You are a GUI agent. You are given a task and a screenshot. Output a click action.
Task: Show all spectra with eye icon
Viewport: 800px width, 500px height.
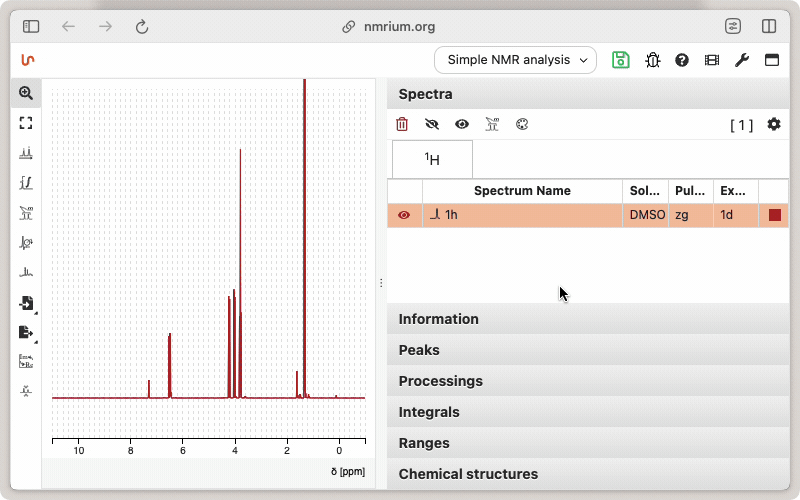pyautogui.click(x=462, y=125)
